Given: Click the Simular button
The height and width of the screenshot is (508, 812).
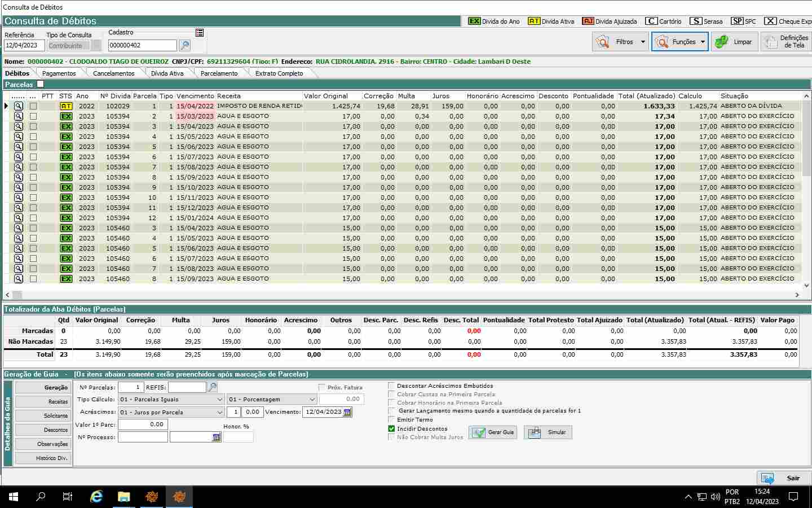Looking at the screenshot, I should pos(548,432).
